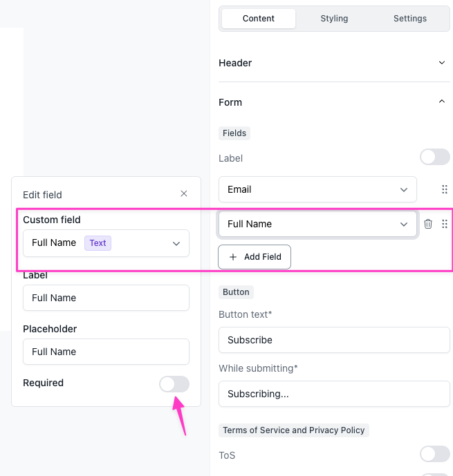The width and height of the screenshot is (453, 476).
Task: Click the While submitting input field
Action: (334, 394)
